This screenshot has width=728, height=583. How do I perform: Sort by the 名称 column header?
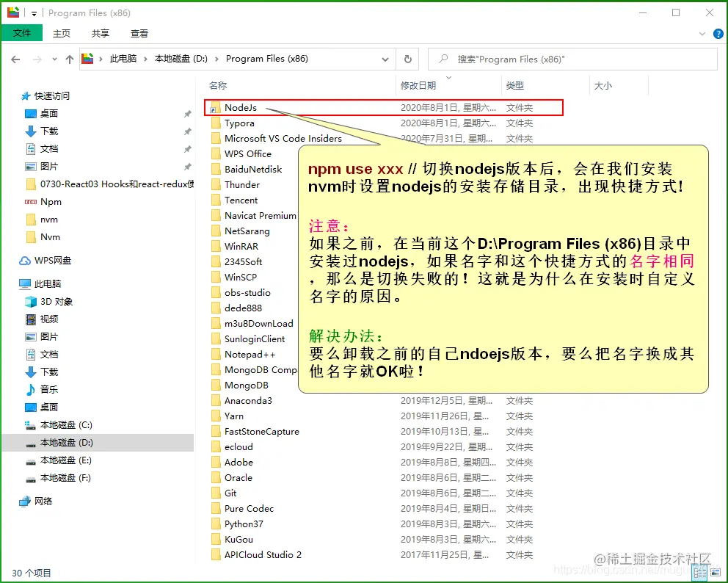click(x=218, y=85)
